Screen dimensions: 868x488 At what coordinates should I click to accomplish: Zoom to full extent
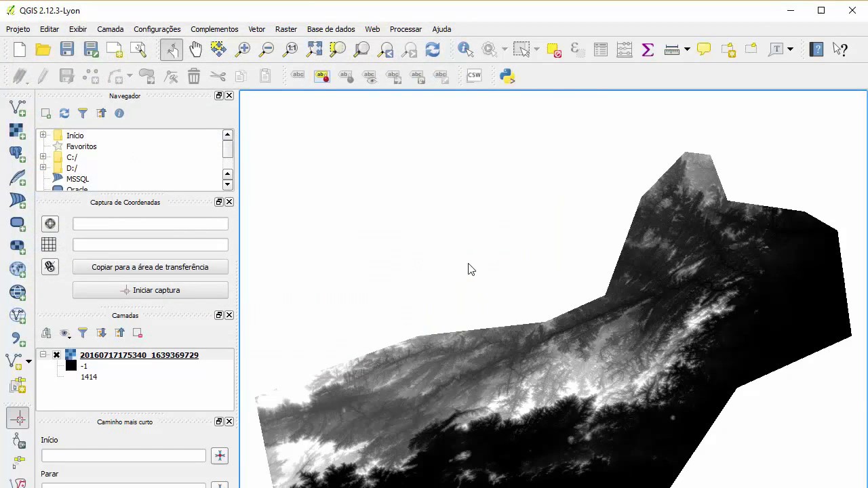tap(315, 49)
